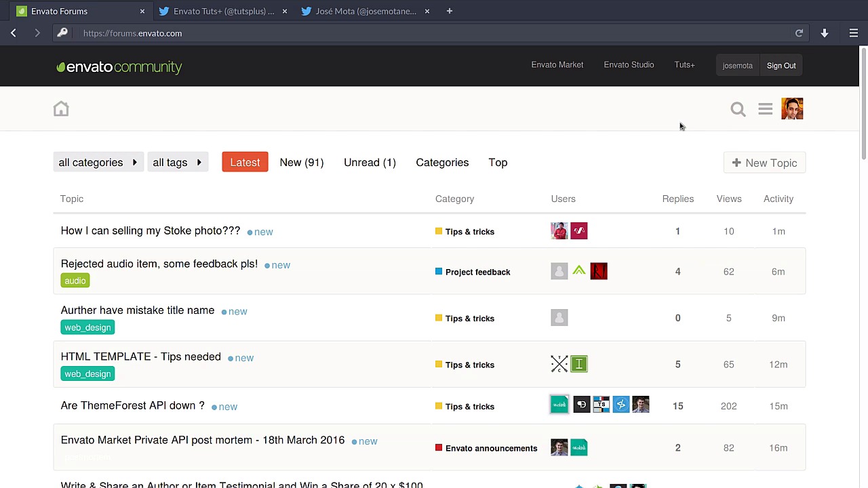Click the Envato Community logo
Screen dimensions: 868x488
[x=119, y=66]
